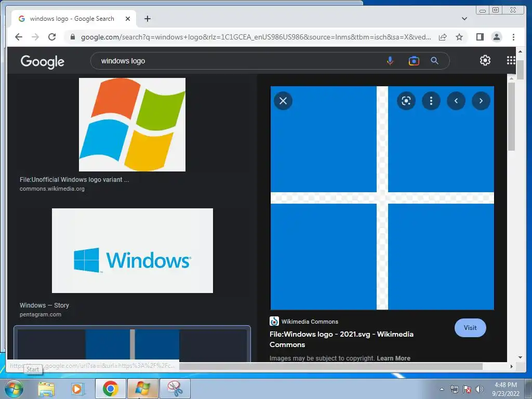
Task: Open the Chrome profile avatar
Action: [496, 37]
